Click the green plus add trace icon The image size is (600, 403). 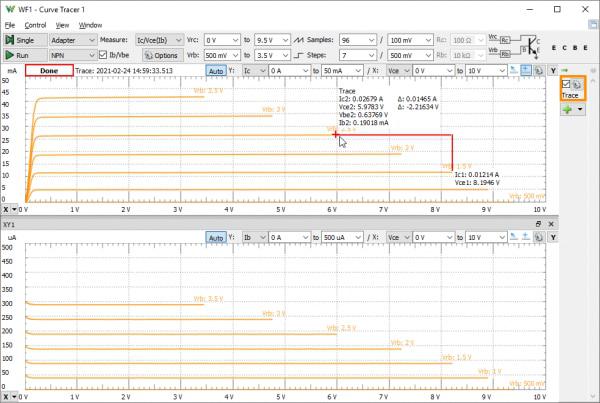pos(566,111)
